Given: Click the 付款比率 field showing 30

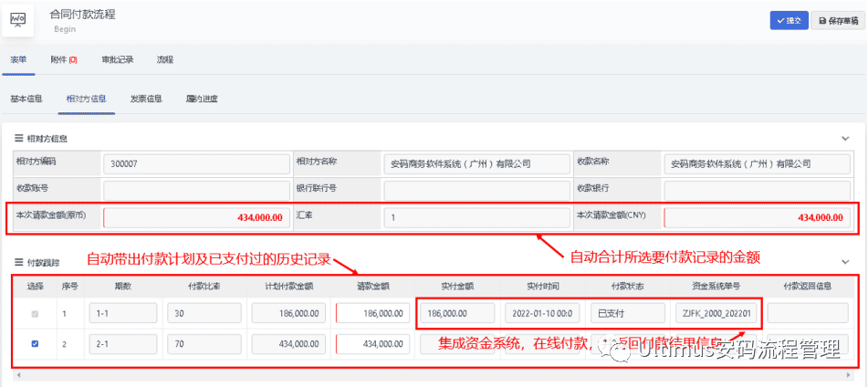Looking at the screenshot, I should pyautogui.click(x=204, y=313).
